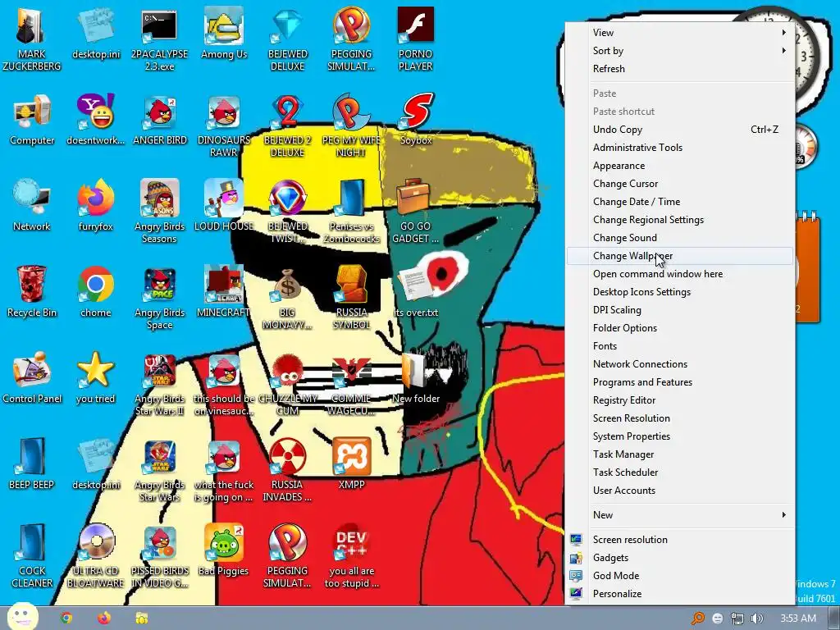Open God Mode from the context menu
Image resolution: width=840 pixels, height=630 pixels.
680,576
